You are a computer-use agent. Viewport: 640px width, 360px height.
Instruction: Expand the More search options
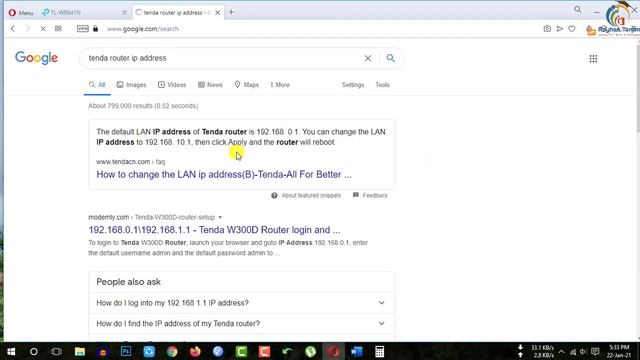(280, 85)
